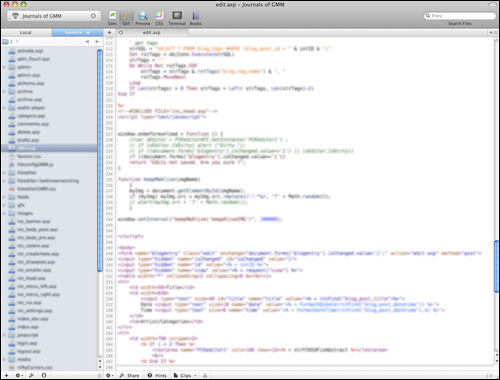The height and width of the screenshot is (380, 500).
Task: Launch the Terminal view
Action: coord(177,18)
